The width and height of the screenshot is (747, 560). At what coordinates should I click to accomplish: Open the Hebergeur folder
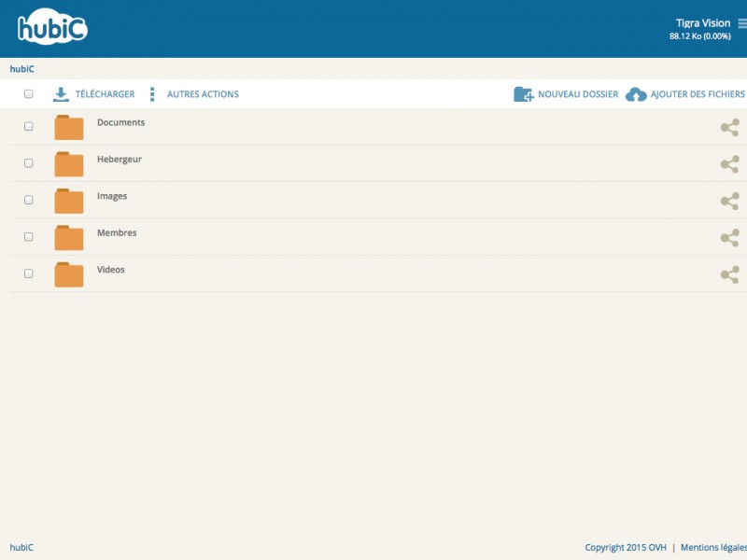[x=119, y=160]
